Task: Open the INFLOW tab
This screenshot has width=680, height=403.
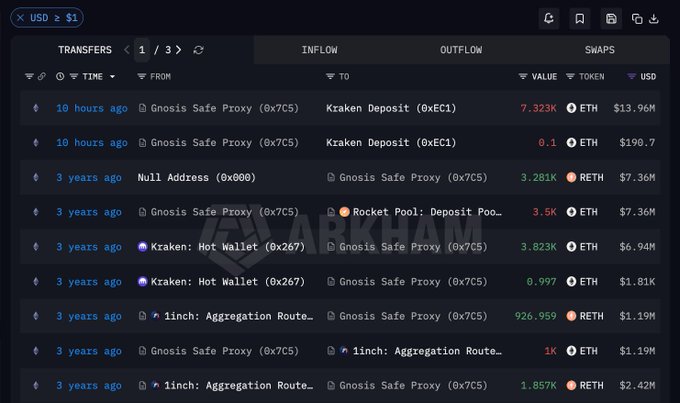Action: 320,50
